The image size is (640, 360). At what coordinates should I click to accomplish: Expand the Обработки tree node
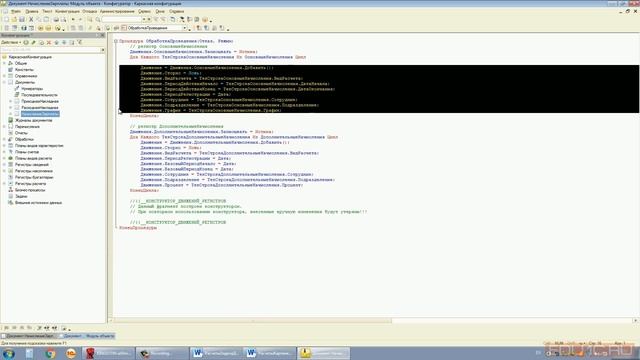coord(4,139)
